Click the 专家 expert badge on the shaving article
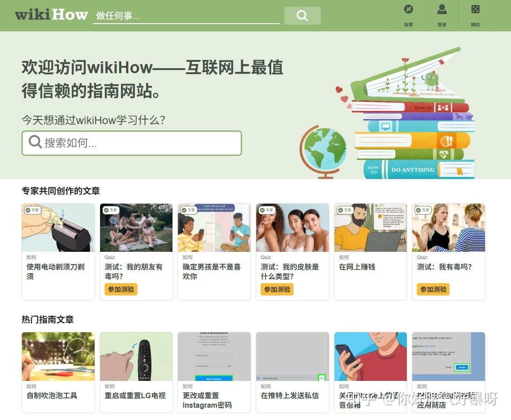 coord(32,210)
